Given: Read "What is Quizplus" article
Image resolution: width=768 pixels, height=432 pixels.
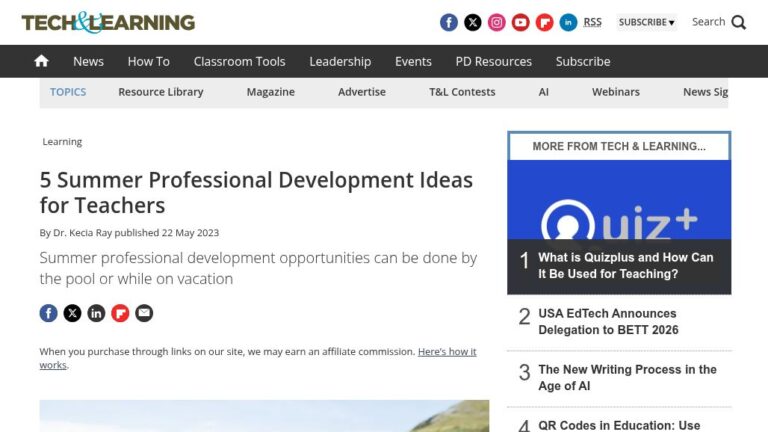Looking at the screenshot, I should click(x=625, y=265).
